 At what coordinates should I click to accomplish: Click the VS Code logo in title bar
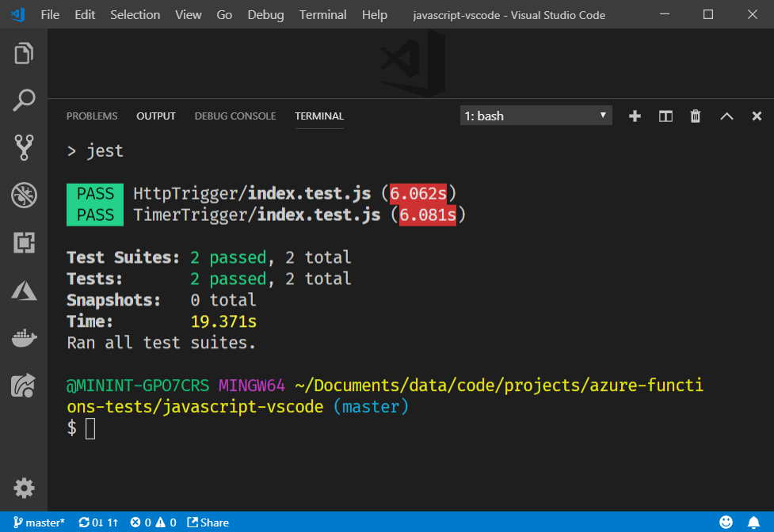coord(17,15)
